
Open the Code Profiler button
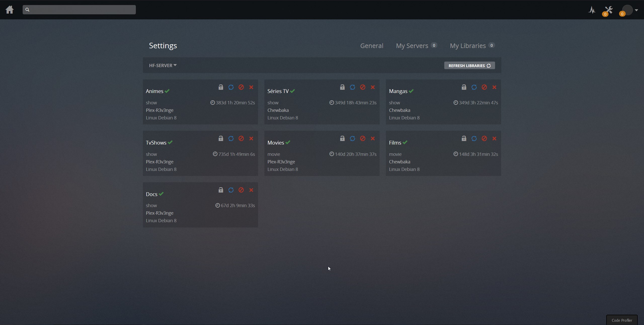(x=622, y=320)
